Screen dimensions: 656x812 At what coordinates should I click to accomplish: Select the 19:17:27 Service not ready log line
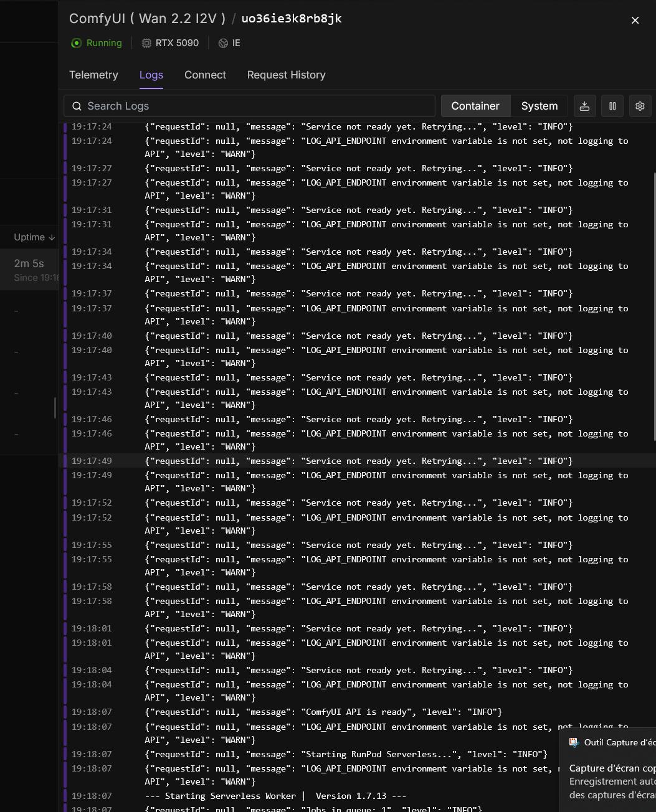pos(358,168)
